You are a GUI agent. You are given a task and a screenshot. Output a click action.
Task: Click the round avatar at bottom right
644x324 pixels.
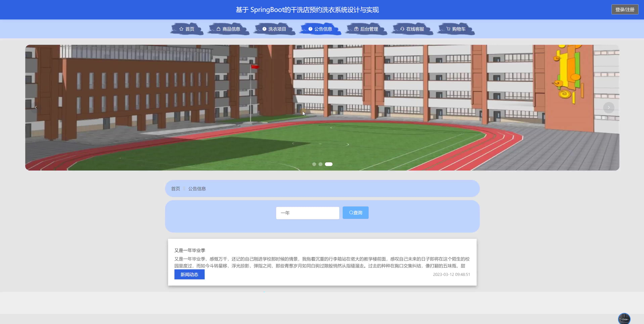(624, 319)
